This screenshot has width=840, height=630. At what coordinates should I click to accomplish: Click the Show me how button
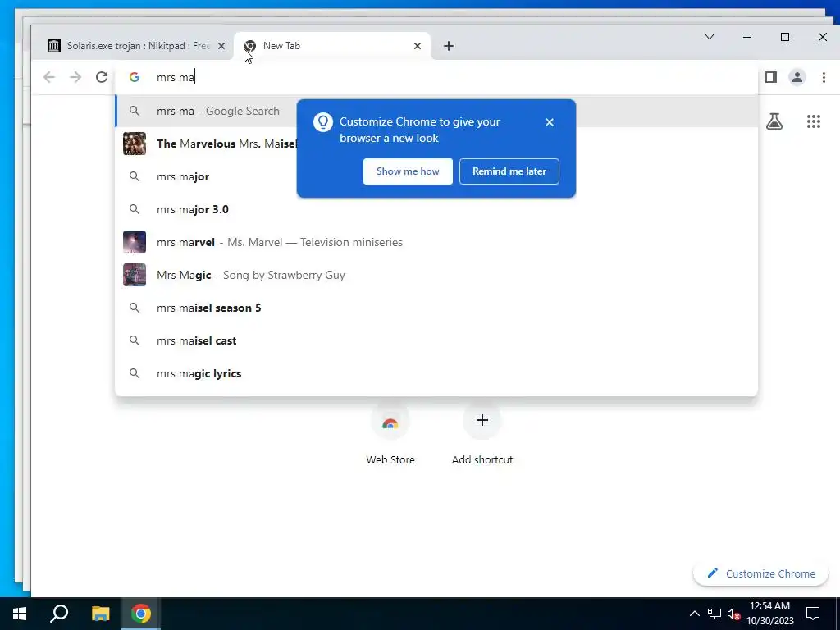pos(408,171)
